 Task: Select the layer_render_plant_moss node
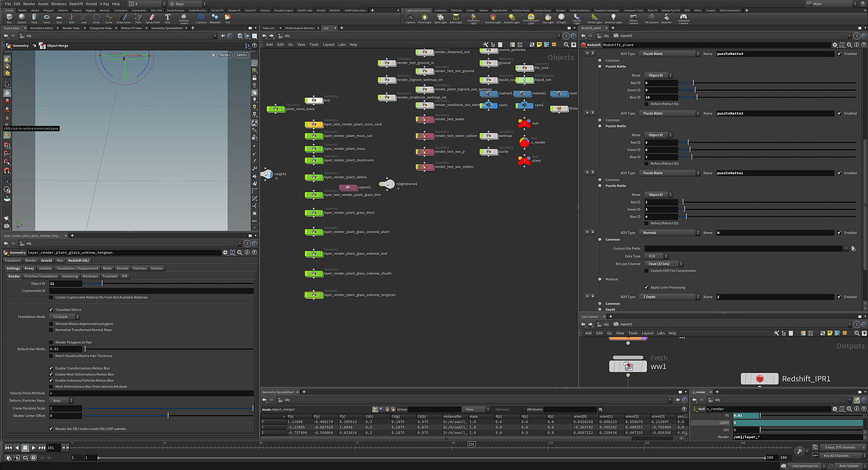tap(314, 148)
